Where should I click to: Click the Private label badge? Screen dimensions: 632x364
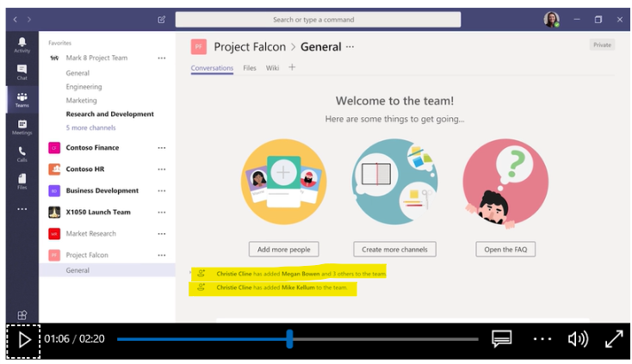(602, 45)
